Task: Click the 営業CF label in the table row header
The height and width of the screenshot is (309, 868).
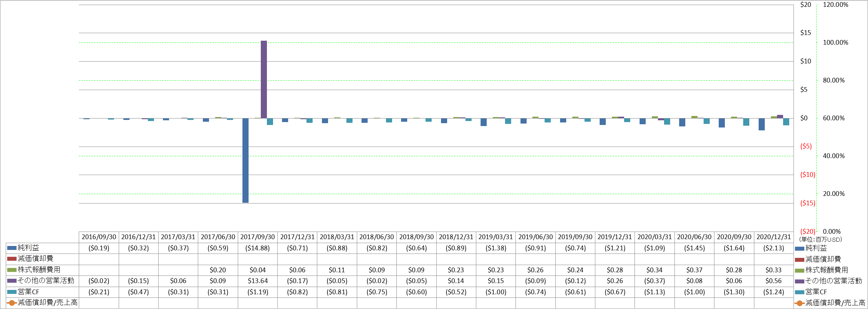Action: (28, 292)
